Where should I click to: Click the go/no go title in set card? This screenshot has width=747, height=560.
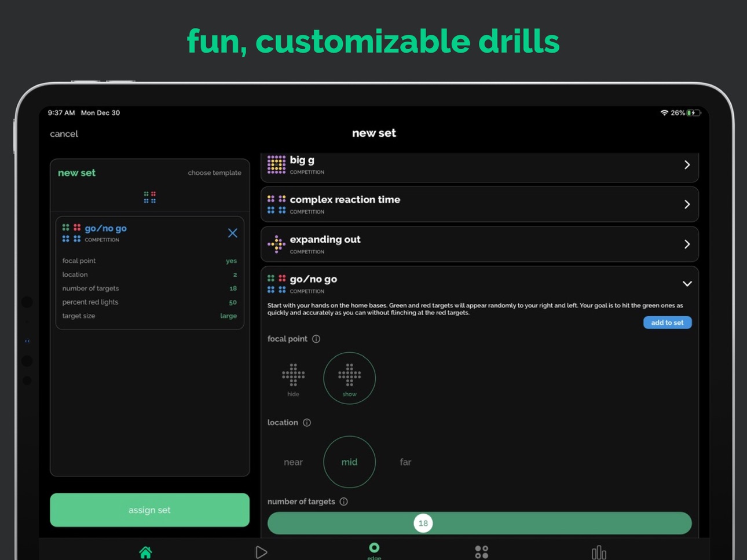point(106,228)
